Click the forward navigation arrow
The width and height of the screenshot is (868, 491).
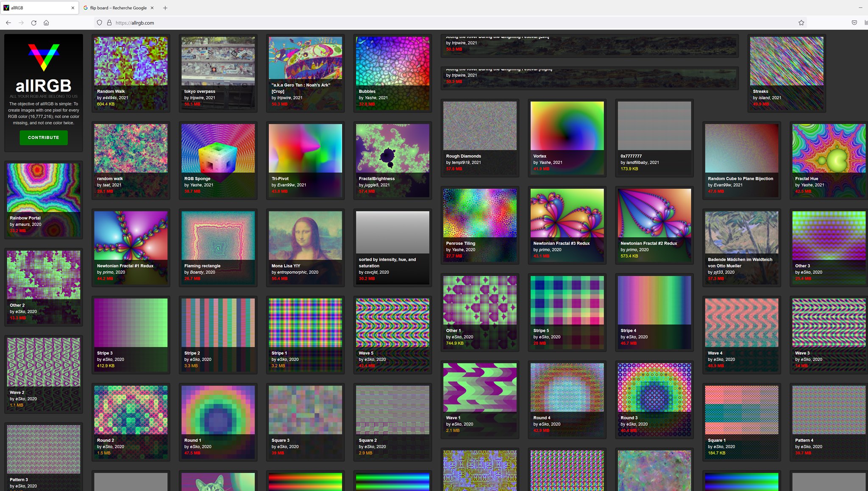coord(21,23)
